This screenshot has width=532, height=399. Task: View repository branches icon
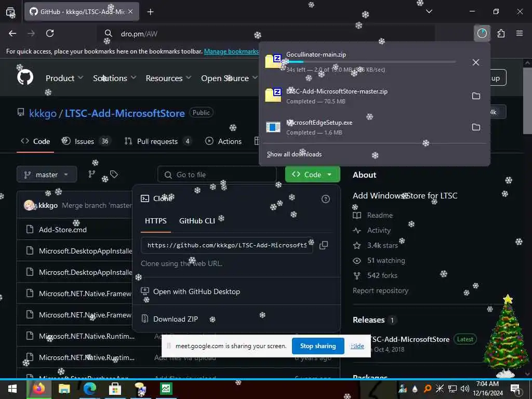91,175
